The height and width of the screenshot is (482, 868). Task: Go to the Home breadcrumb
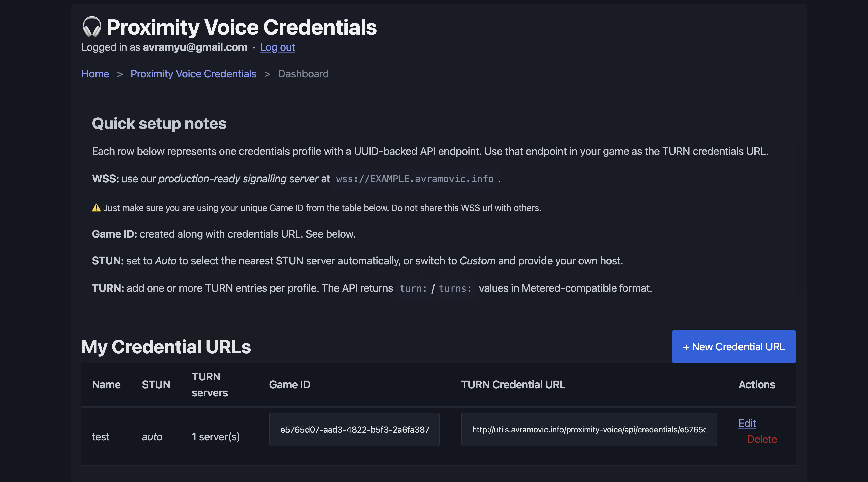pyautogui.click(x=95, y=74)
